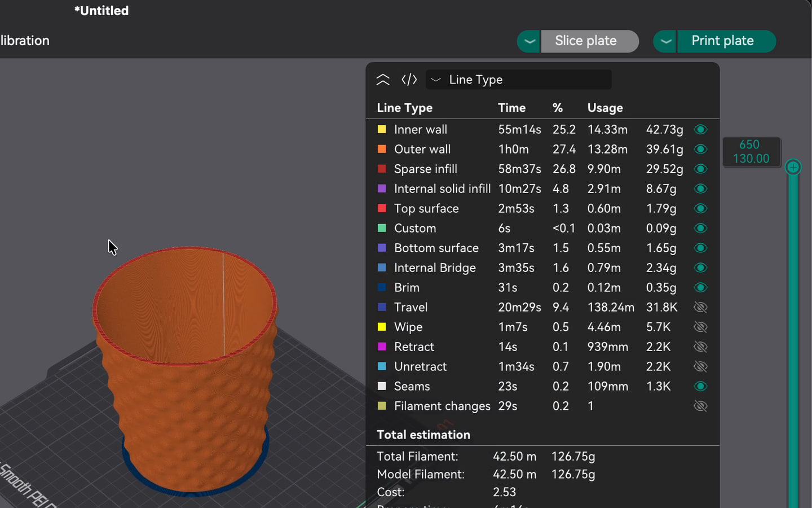Click the *Untitled project title
812x508 pixels.
point(101,11)
